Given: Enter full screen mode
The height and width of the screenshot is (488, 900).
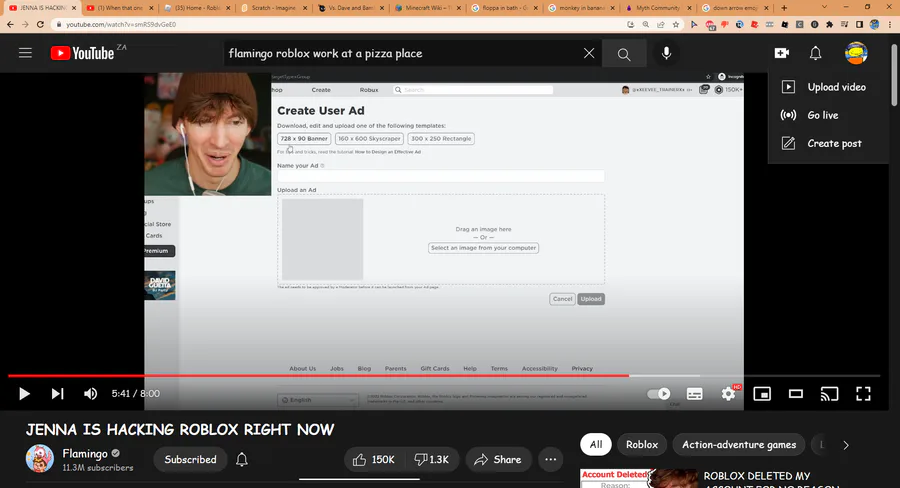Looking at the screenshot, I should point(863,394).
